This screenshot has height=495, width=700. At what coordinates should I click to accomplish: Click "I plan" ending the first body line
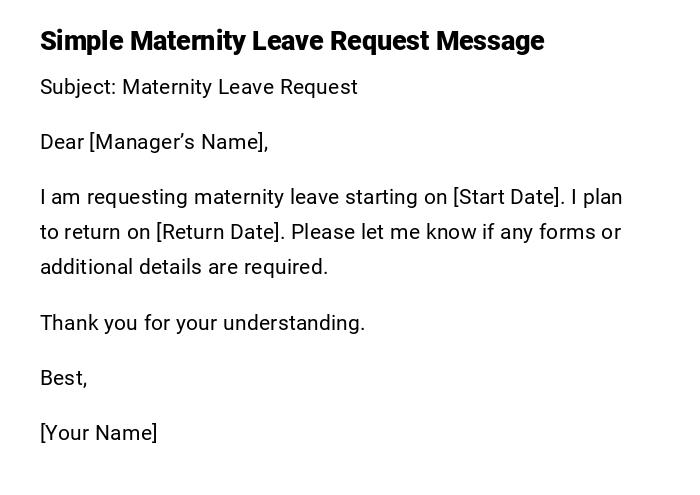(597, 197)
